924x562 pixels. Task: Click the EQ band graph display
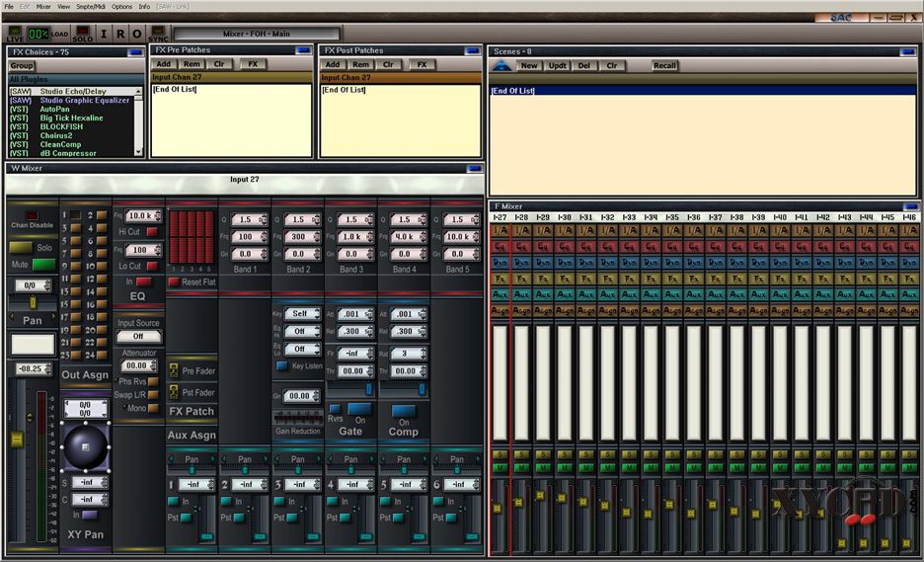pyautogui.click(x=192, y=236)
